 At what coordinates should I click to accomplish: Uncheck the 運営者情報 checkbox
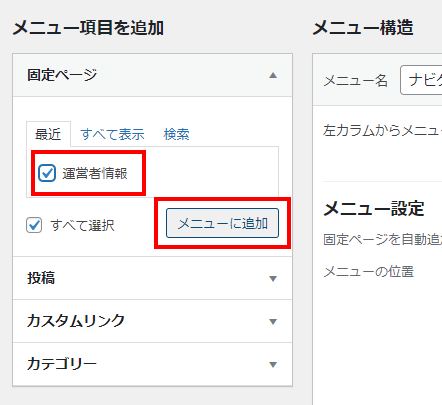pyautogui.click(x=47, y=173)
